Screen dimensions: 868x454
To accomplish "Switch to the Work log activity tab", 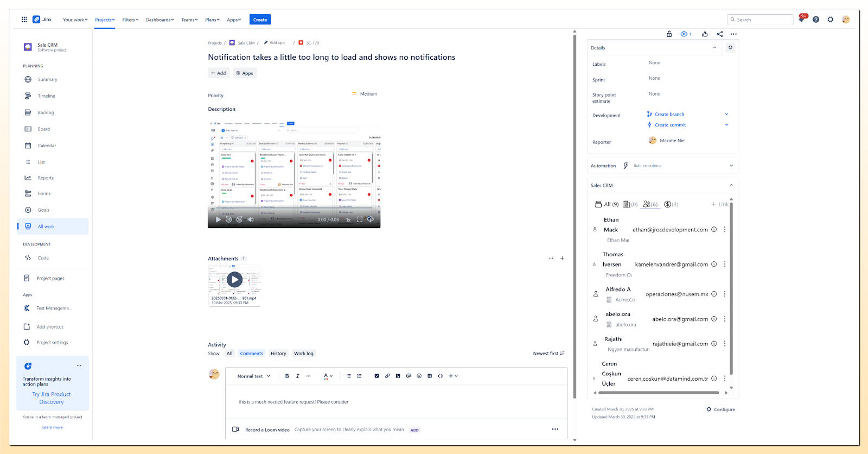I will pos(304,354).
